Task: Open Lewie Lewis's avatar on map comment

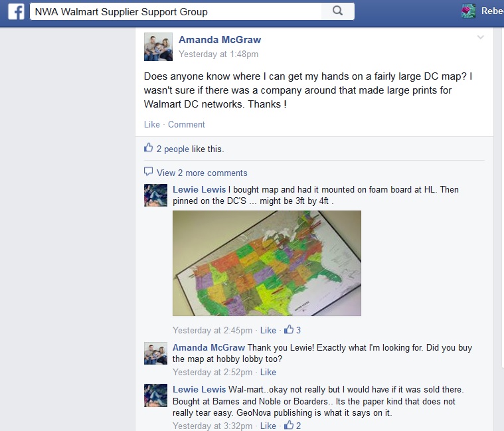Action: pyautogui.click(x=155, y=195)
